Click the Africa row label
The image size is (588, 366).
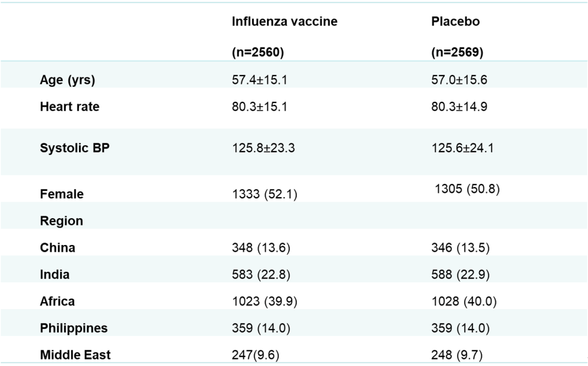click(57, 301)
